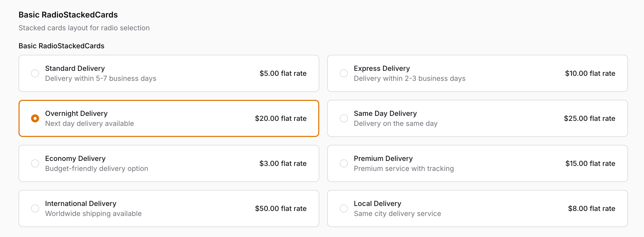Select the Premium Delivery radio button

(344, 163)
